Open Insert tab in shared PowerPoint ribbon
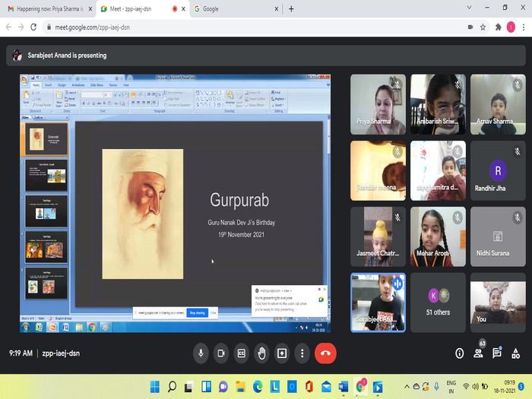This screenshot has height=399, width=532. click(x=49, y=85)
